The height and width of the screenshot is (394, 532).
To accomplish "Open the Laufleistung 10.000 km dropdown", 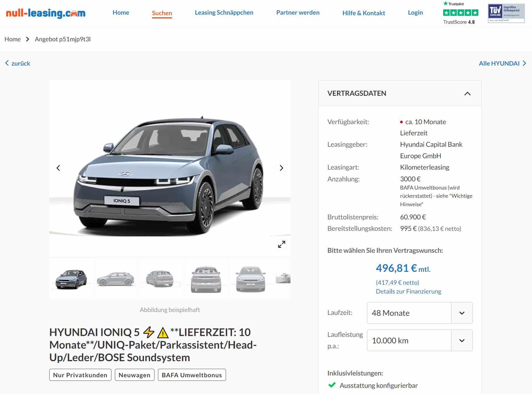I will coord(419,340).
